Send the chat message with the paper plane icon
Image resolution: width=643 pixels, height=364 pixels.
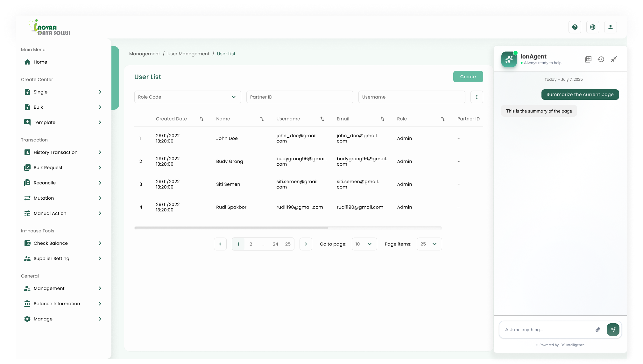(613, 330)
